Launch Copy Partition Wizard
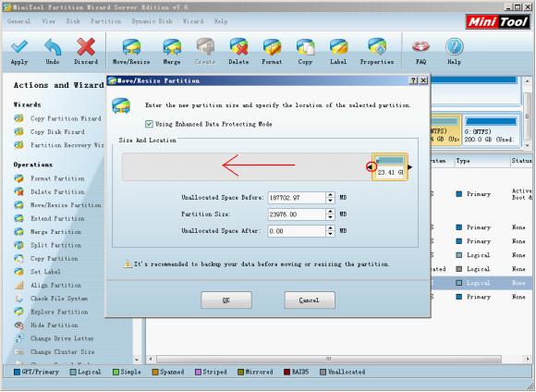Screen dimensions: 536x392 click(x=58, y=118)
